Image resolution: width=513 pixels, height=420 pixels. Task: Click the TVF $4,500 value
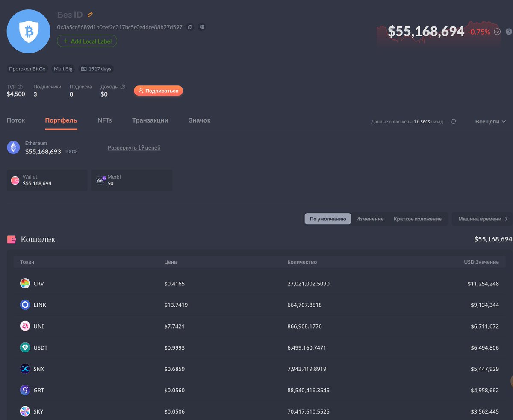point(16,94)
